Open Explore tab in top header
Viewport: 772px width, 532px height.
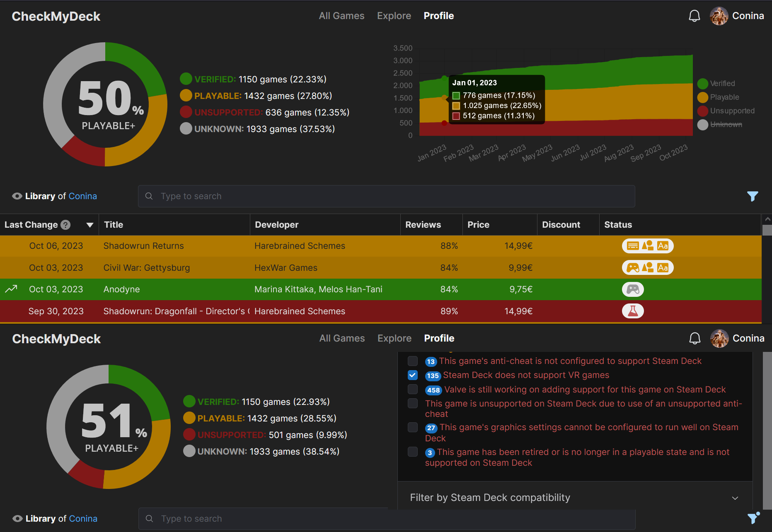[x=394, y=16]
